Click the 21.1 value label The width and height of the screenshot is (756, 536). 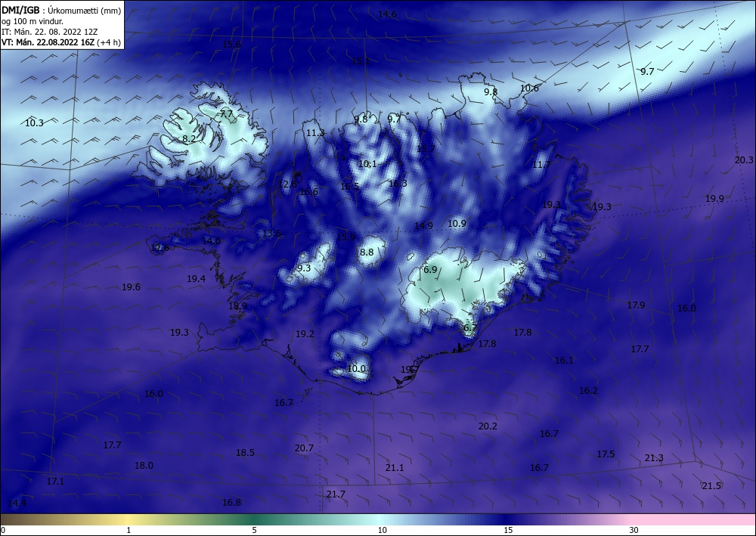(x=395, y=468)
